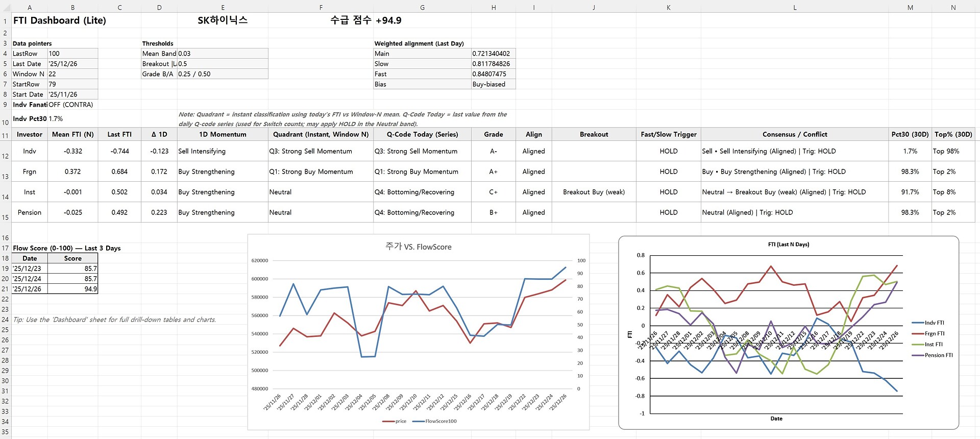The width and height of the screenshot is (980, 439).
Task: Select the 94.9 score for '25/12/26
Action: tap(72, 289)
